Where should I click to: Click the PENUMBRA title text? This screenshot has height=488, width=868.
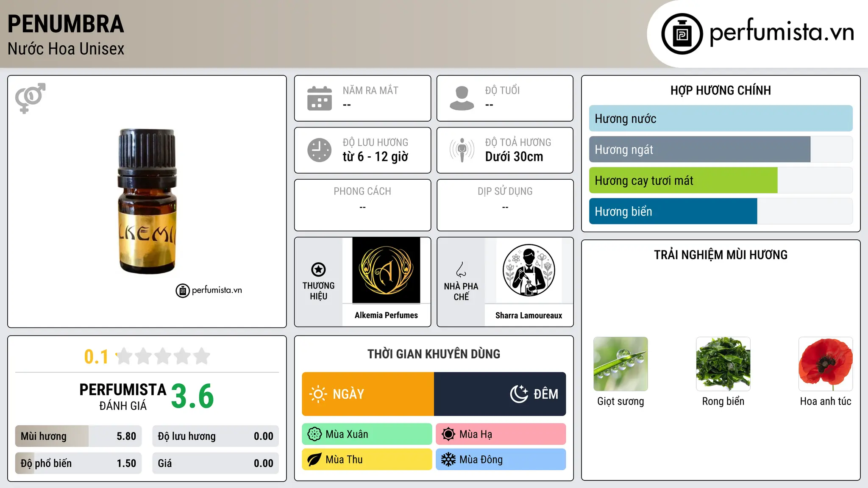pos(66,24)
